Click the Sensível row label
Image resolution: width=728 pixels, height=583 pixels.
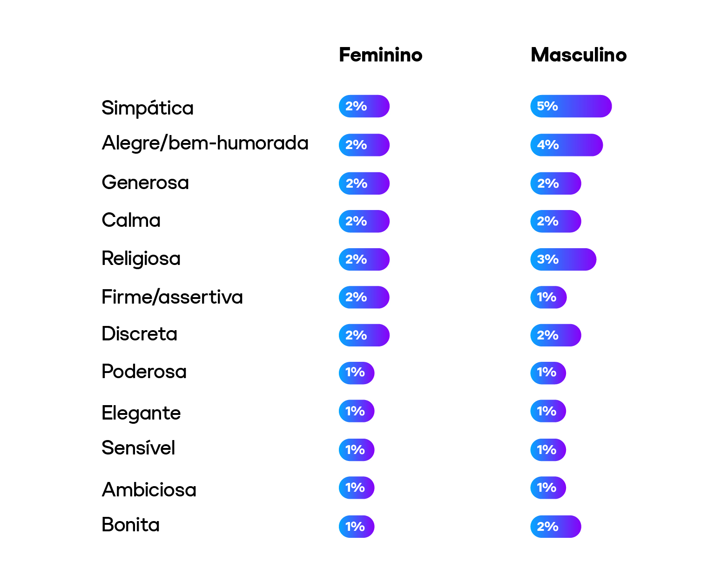click(x=138, y=448)
